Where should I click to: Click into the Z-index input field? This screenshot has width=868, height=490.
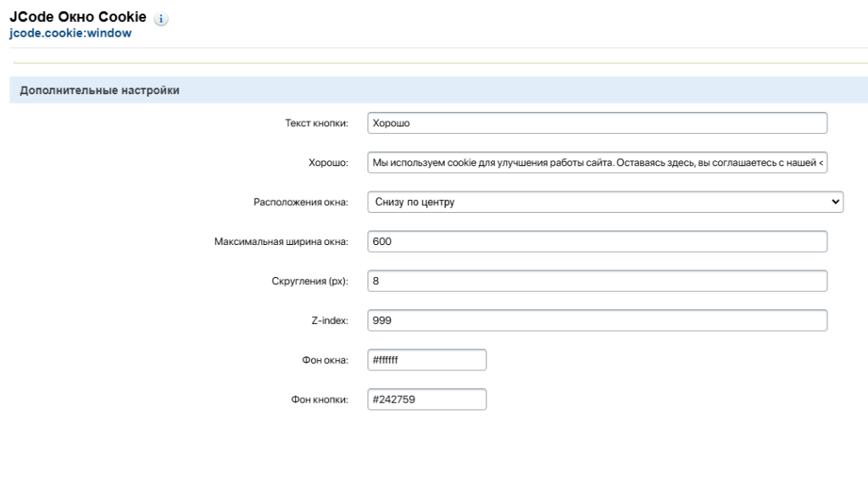pyautogui.click(x=597, y=320)
